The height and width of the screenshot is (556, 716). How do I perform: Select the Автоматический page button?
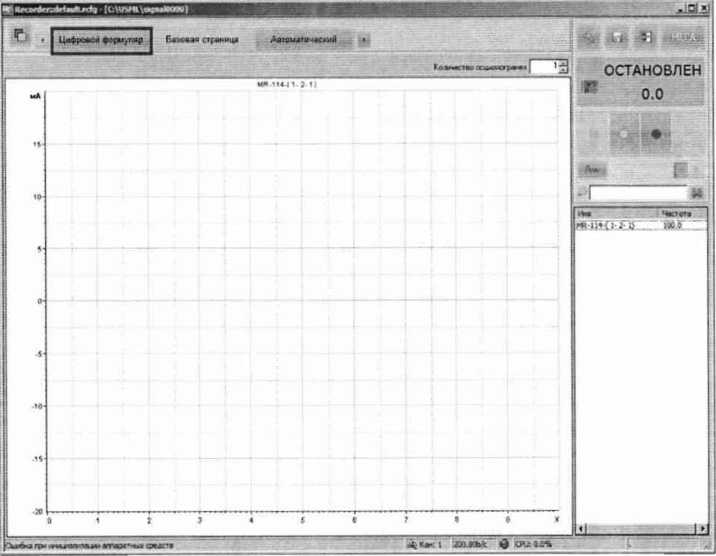point(304,40)
